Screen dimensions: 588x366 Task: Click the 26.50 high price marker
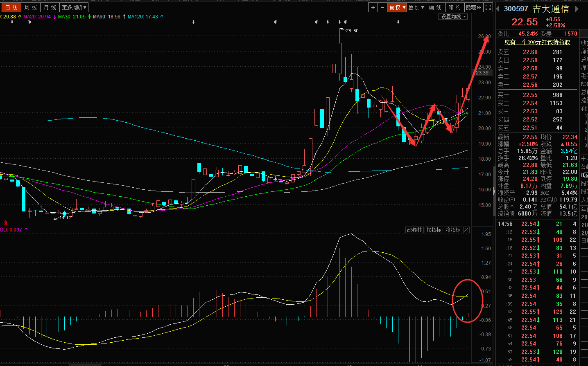coord(352,31)
